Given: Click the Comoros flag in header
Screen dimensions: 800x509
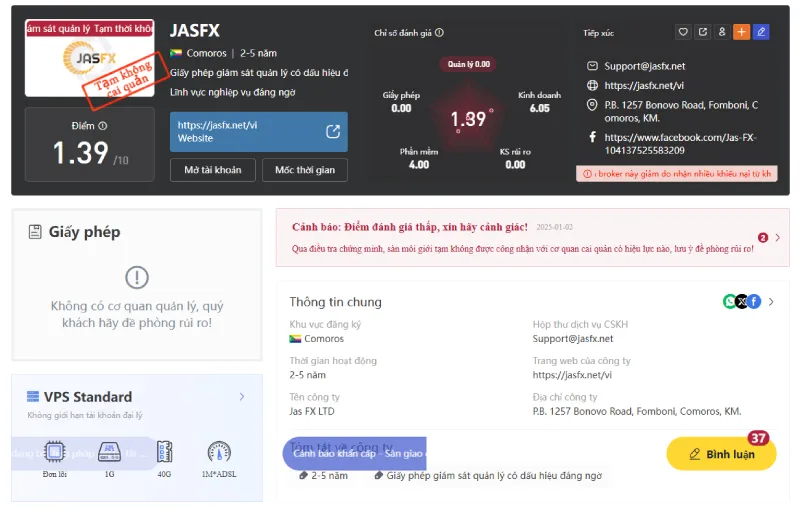Looking at the screenshot, I should (x=176, y=53).
